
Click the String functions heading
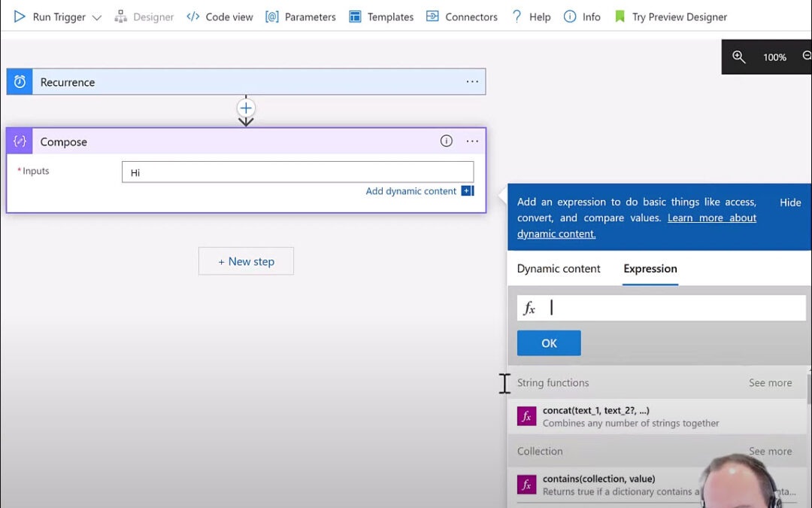[x=553, y=382]
